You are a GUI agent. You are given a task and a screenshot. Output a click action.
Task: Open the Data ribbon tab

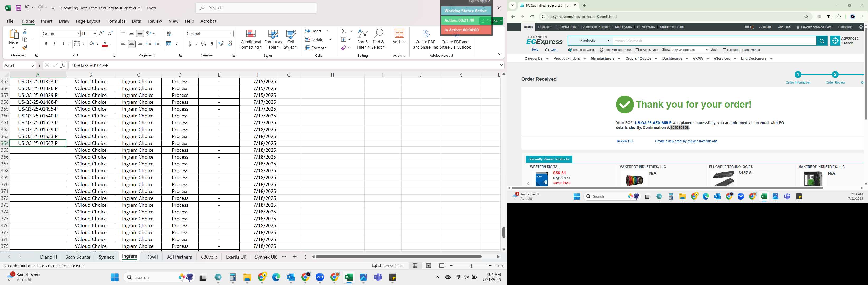pyautogui.click(x=137, y=21)
